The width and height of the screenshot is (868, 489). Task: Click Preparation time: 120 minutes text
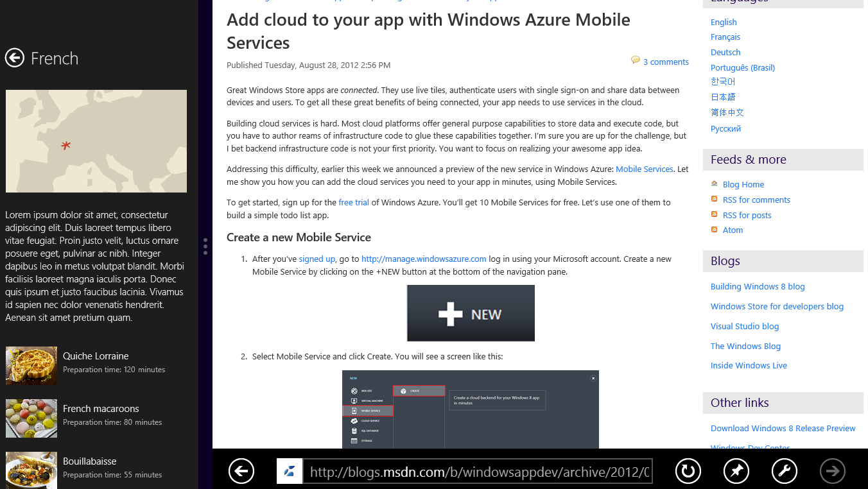114,370
